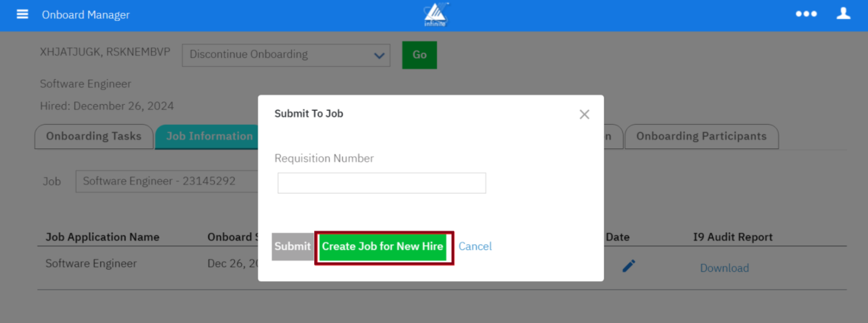868x323 pixels.
Task: Click the I9 Audit Report column header
Action: (732, 237)
